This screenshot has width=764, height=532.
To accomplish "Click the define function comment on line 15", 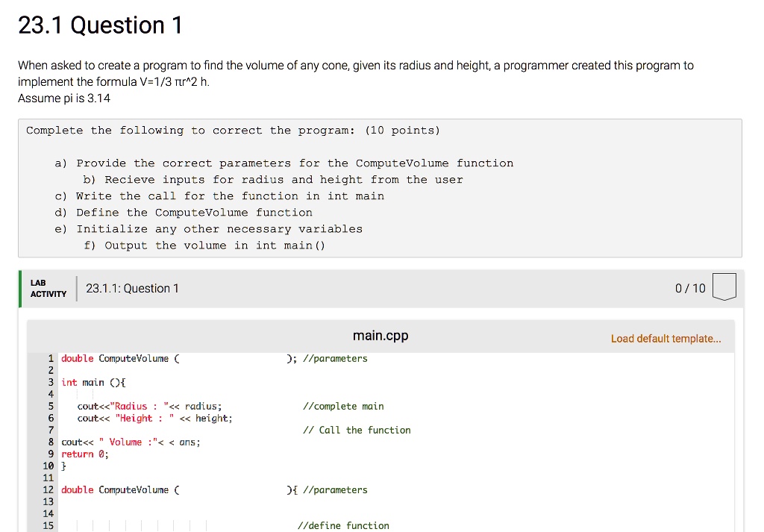I will pyautogui.click(x=342, y=525).
